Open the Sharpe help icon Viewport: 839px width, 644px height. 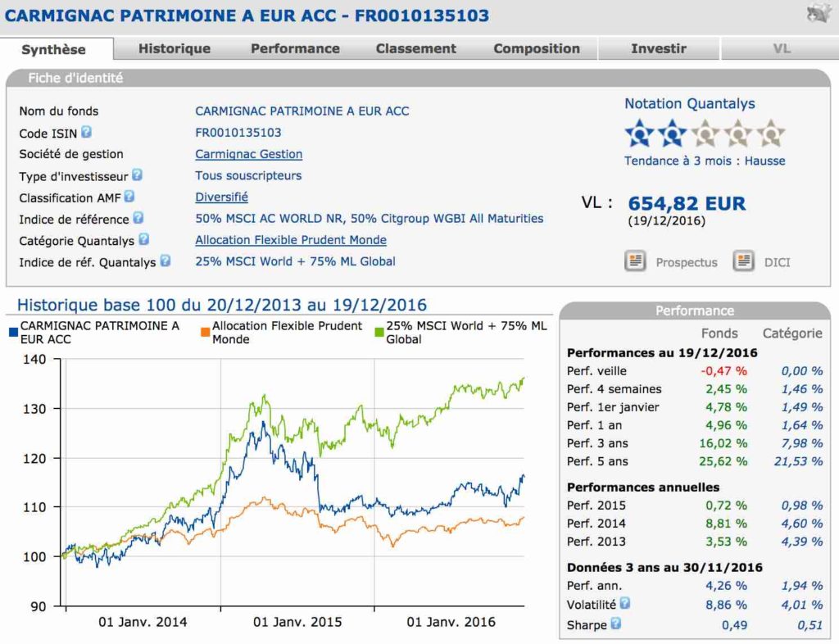(x=615, y=624)
